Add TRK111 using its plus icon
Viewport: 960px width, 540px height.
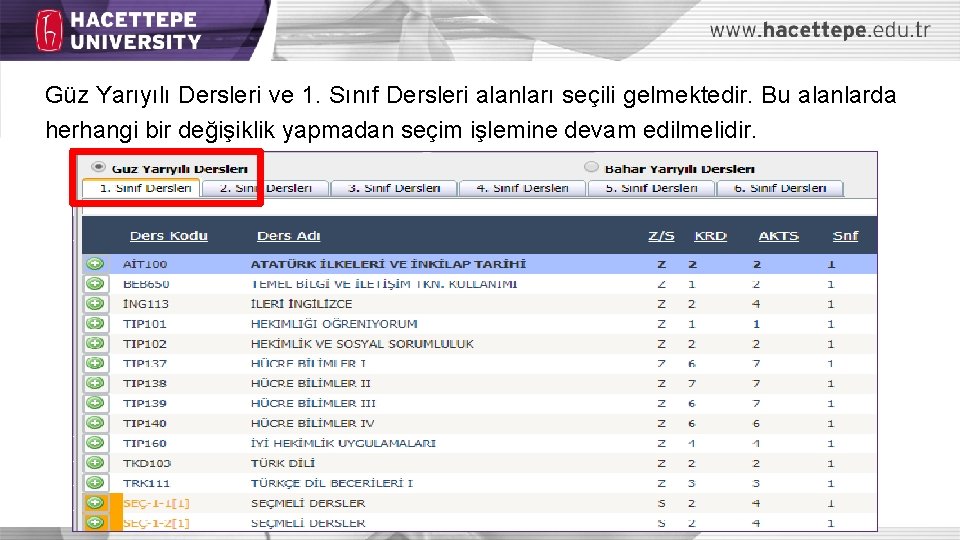[95, 482]
